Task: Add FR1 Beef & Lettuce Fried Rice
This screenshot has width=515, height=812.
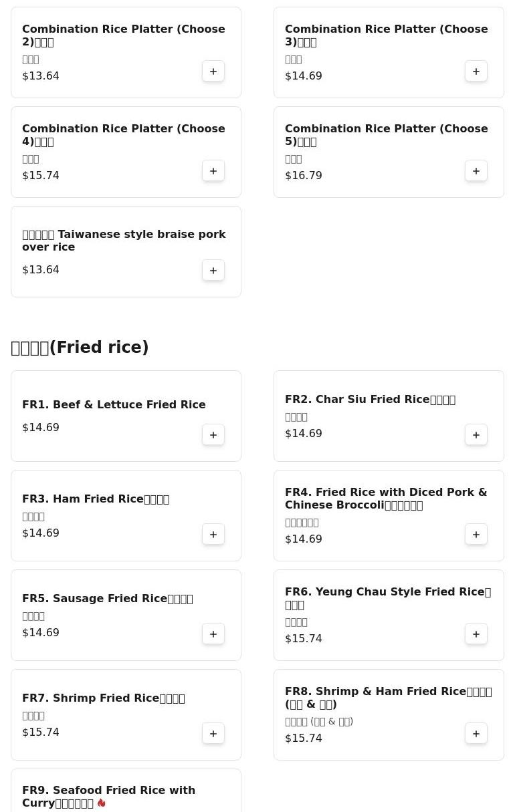Action: point(213,435)
